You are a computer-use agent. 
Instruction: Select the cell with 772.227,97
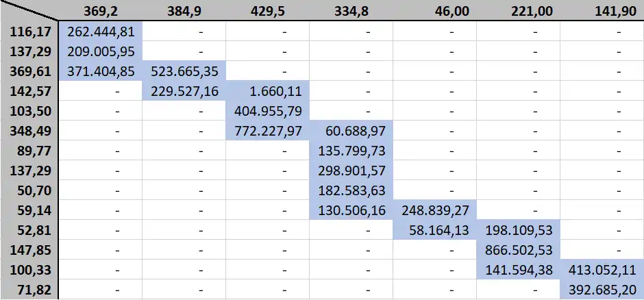tap(268, 130)
